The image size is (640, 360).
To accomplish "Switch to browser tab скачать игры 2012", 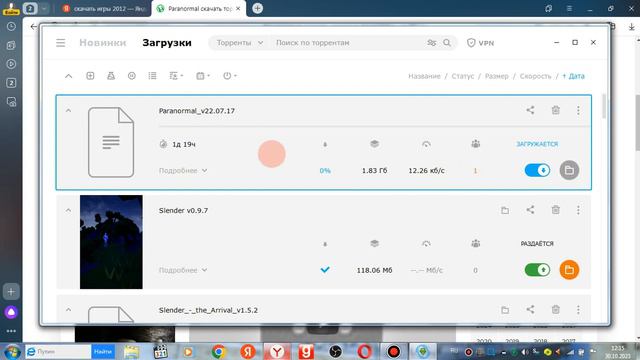I will (x=104, y=9).
